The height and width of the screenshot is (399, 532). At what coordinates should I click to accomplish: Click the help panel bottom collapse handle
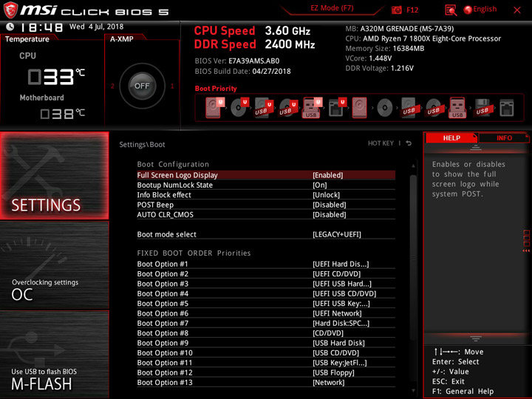pos(476,338)
